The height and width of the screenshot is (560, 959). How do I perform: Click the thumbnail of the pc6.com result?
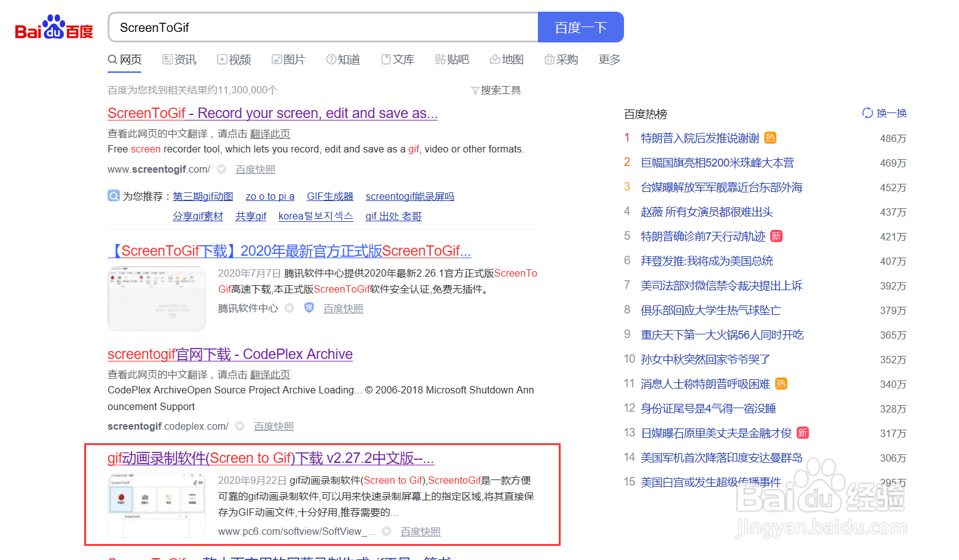point(157,506)
